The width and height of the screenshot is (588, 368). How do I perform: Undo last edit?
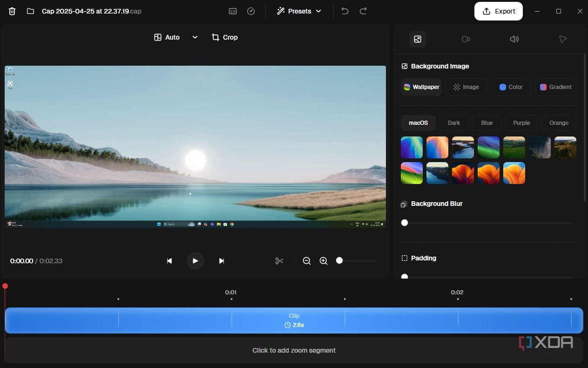click(345, 11)
